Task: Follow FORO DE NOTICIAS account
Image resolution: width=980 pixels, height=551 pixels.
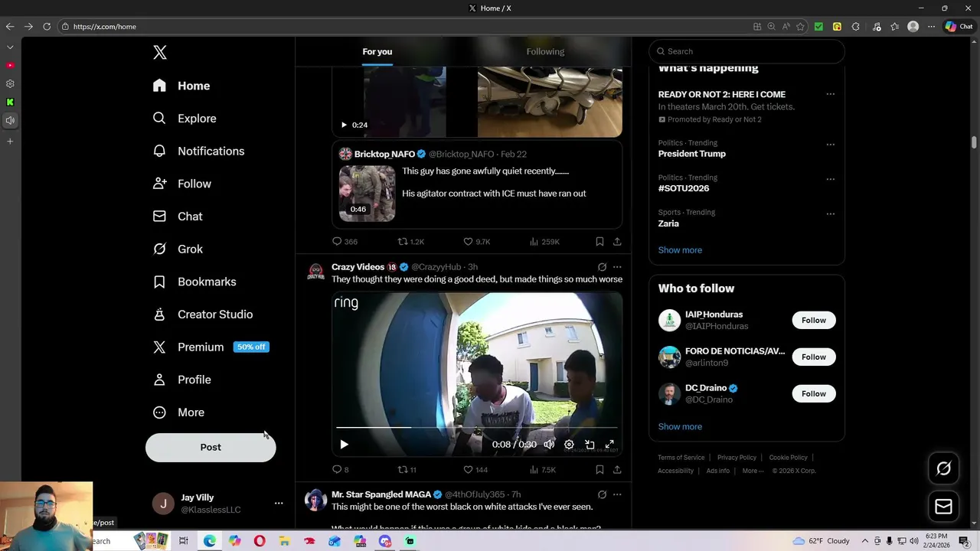Action: tap(814, 357)
